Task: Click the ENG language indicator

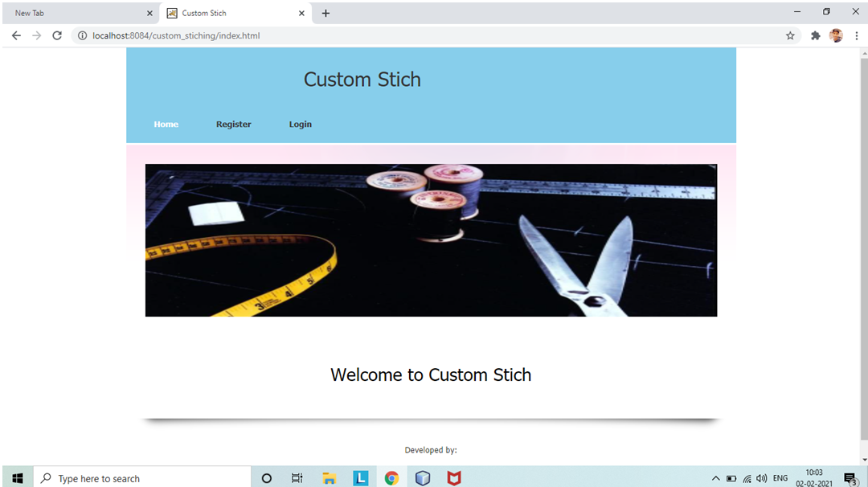Action: [x=780, y=478]
